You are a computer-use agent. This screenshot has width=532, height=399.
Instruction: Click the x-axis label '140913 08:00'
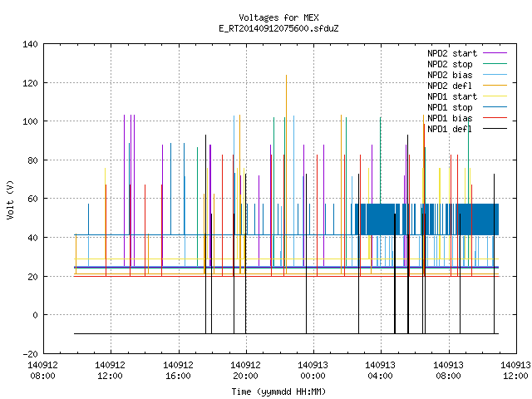tap(448, 371)
